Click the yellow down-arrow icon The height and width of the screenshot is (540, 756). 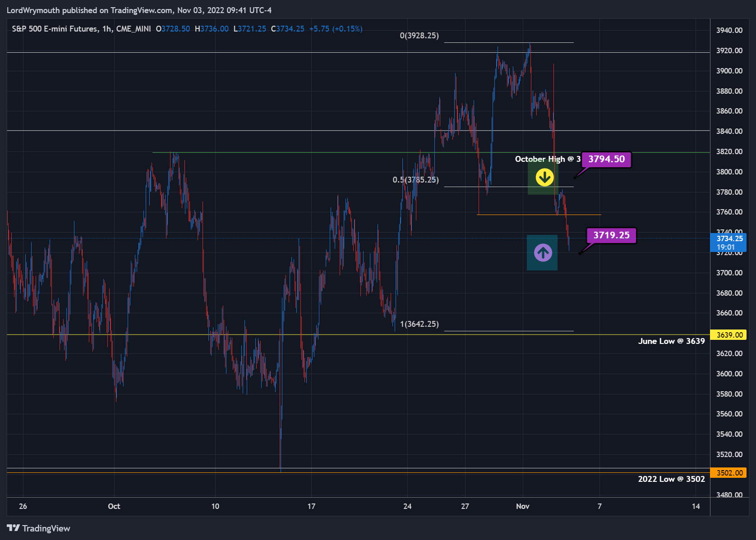click(544, 177)
